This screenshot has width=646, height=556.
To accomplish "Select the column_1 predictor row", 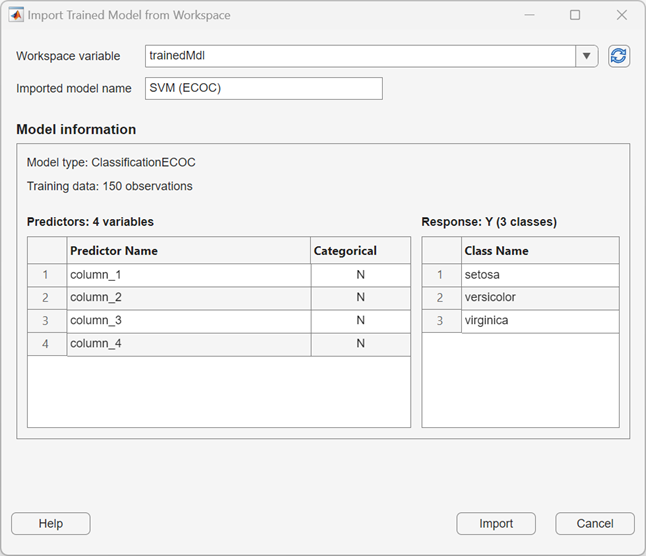I will pyautogui.click(x=188, y=275).
